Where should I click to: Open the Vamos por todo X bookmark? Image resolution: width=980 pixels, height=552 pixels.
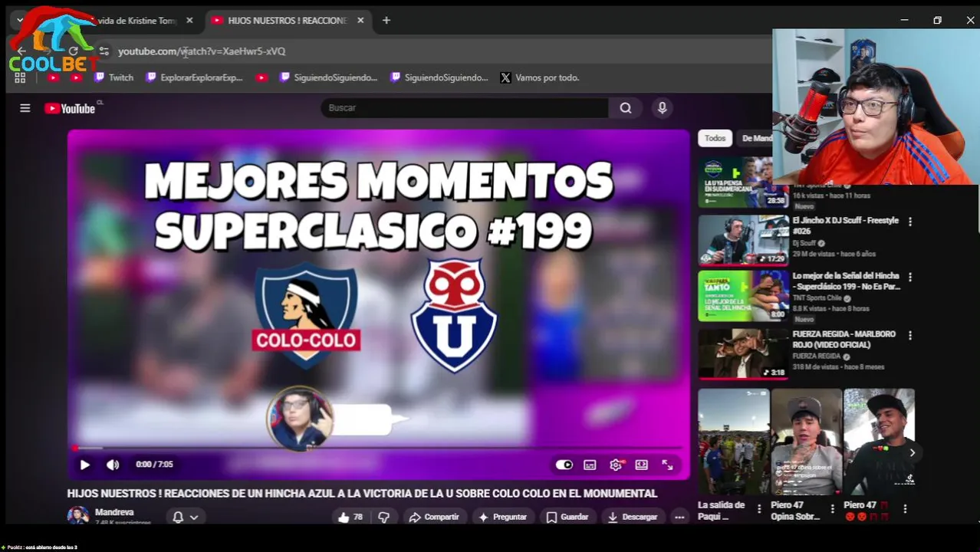pyautogui.click(x=540, y=77)
